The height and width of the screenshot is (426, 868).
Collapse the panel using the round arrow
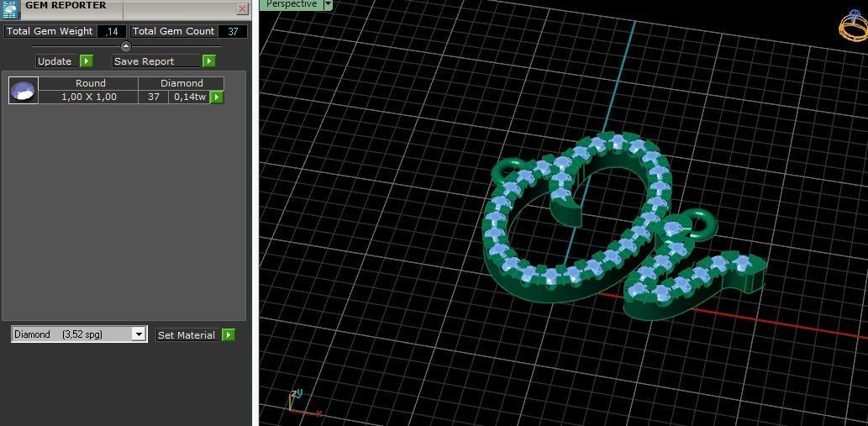(126, 46)
